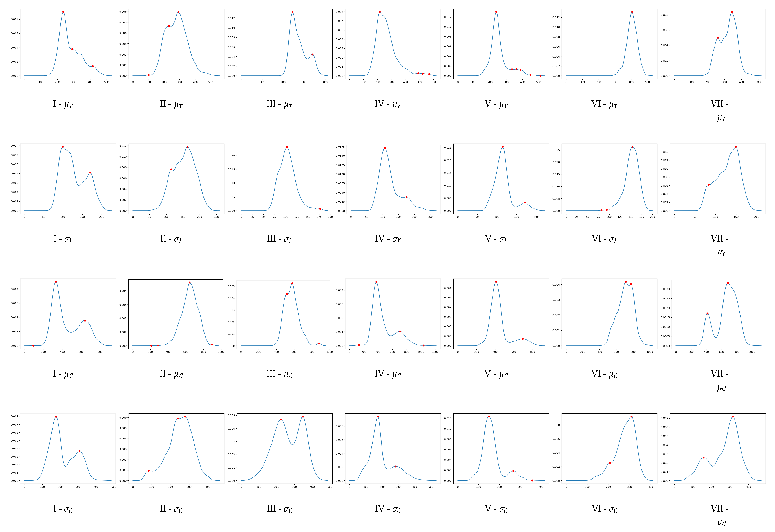775x532 pixels.
Task: Click the tallest red peak marker in plot I - μr
Action: coord(63,12)
